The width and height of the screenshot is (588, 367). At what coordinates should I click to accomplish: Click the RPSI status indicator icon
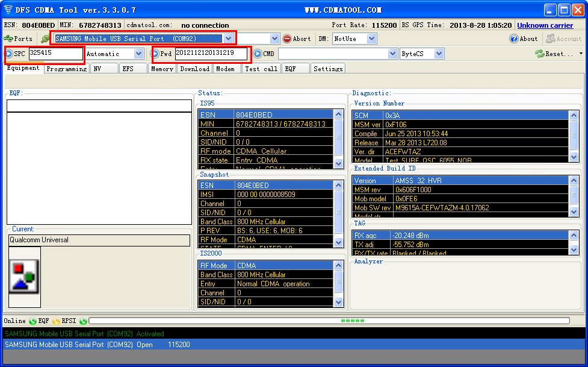click(83, 321)
